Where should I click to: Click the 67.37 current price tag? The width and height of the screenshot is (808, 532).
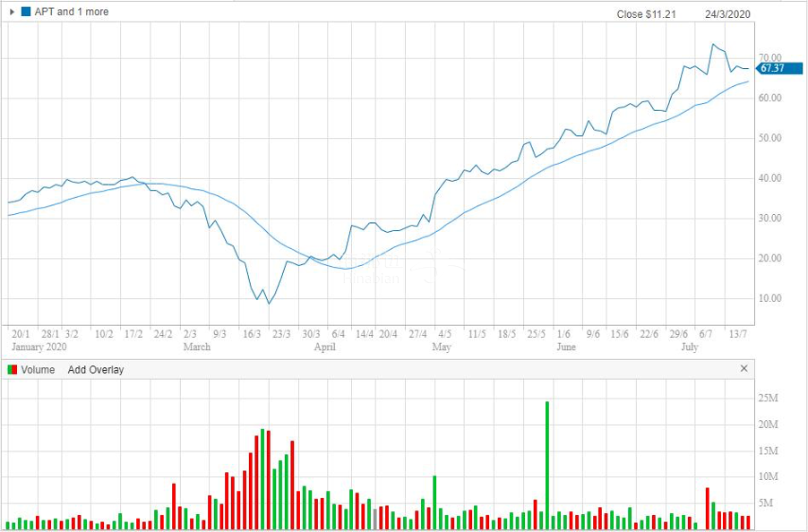click(x=770, y=68)
